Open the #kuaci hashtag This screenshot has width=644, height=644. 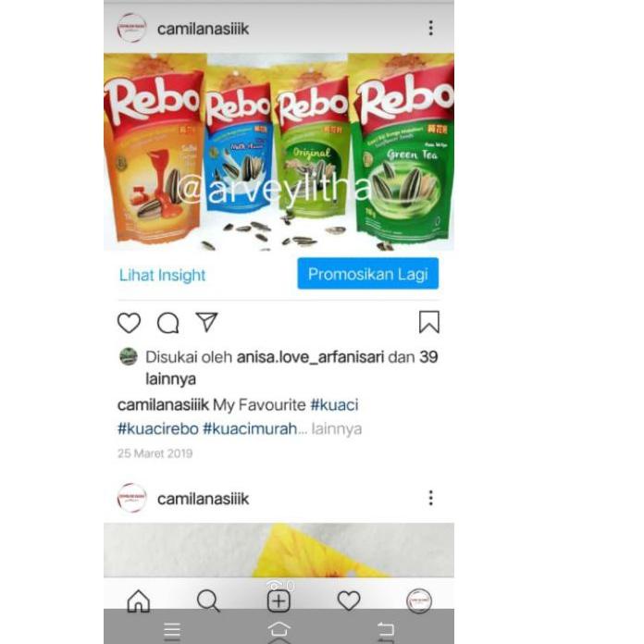(334, 405)
